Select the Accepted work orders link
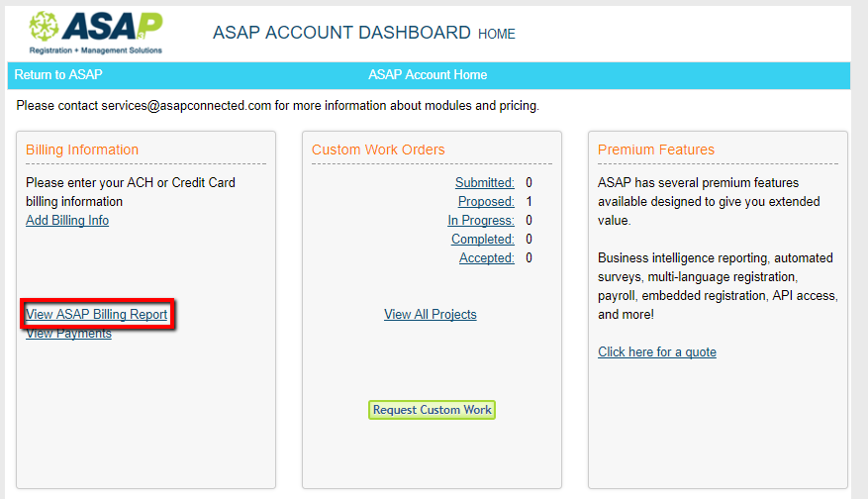 coord(486,258)
